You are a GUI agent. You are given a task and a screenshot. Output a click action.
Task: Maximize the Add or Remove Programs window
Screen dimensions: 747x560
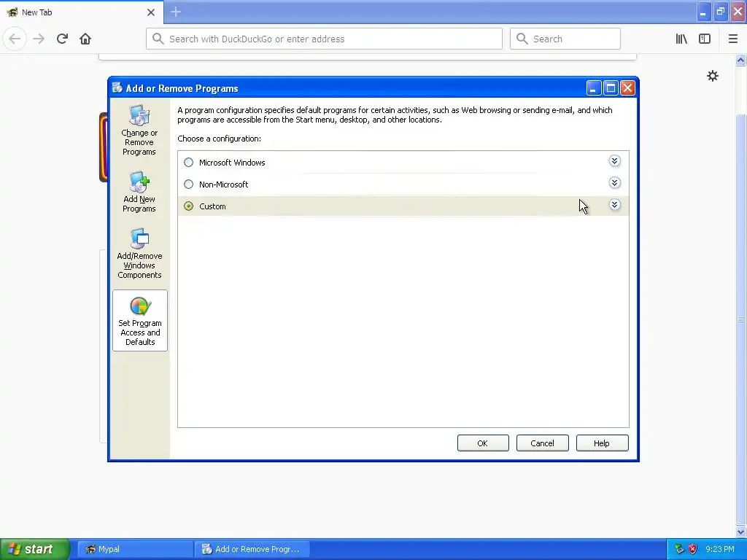(611, 88)
